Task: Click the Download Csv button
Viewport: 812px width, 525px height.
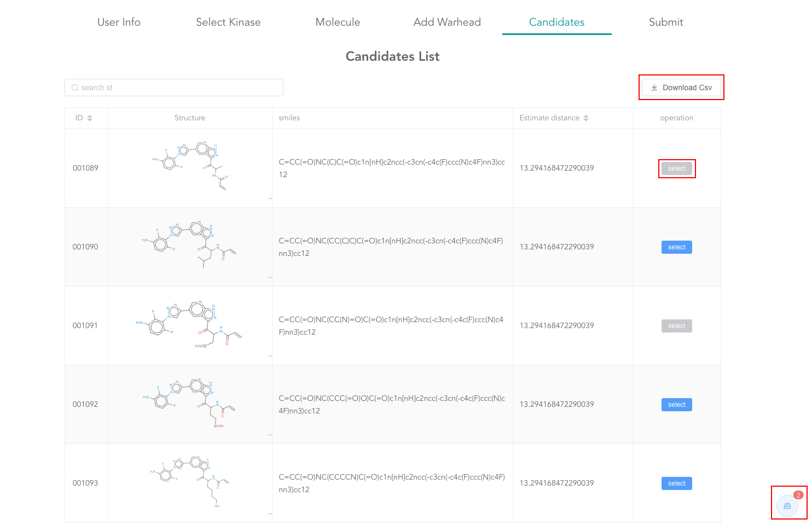Action: click(681, 87)
